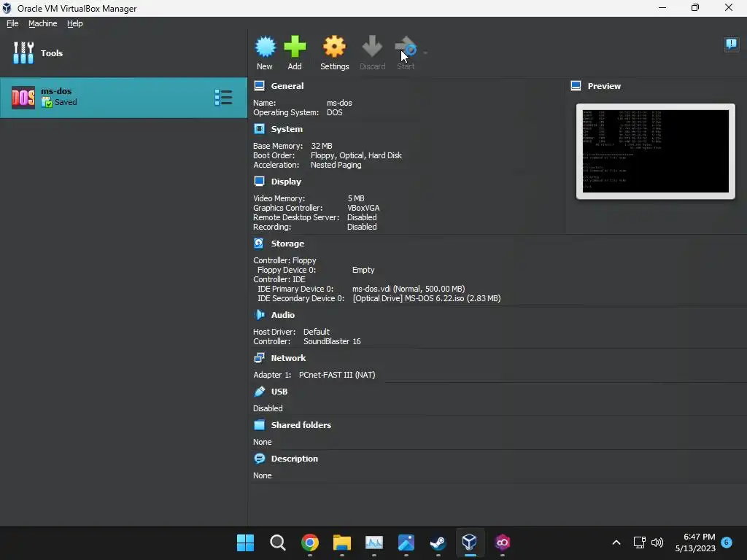Open the General settings heading link
This screenshot has width=747, height=560.
pyautogui.click(x=287, y=86)
